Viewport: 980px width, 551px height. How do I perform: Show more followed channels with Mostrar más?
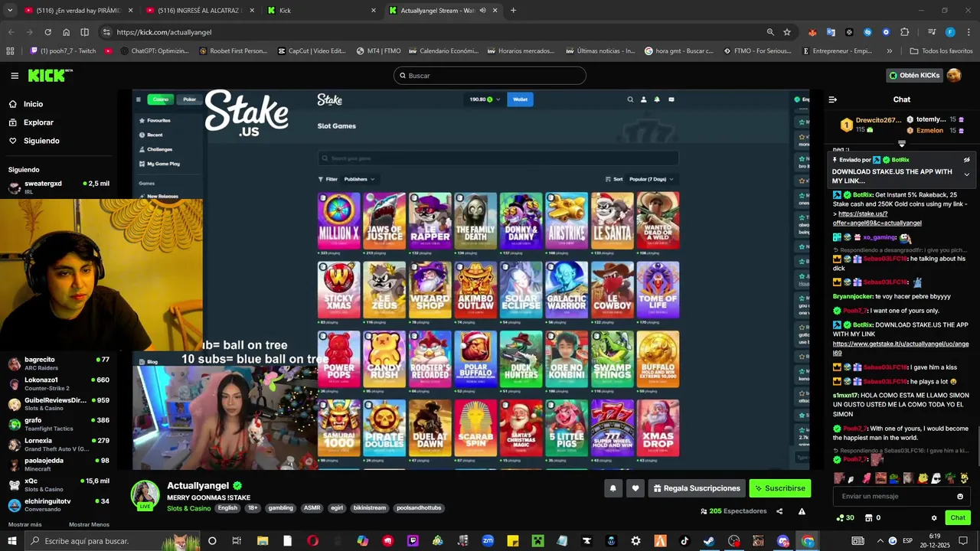[24, 524]
